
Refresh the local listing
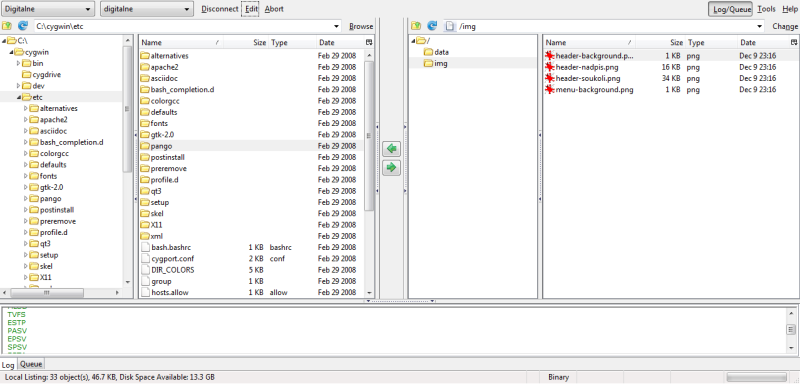[22, 26]
